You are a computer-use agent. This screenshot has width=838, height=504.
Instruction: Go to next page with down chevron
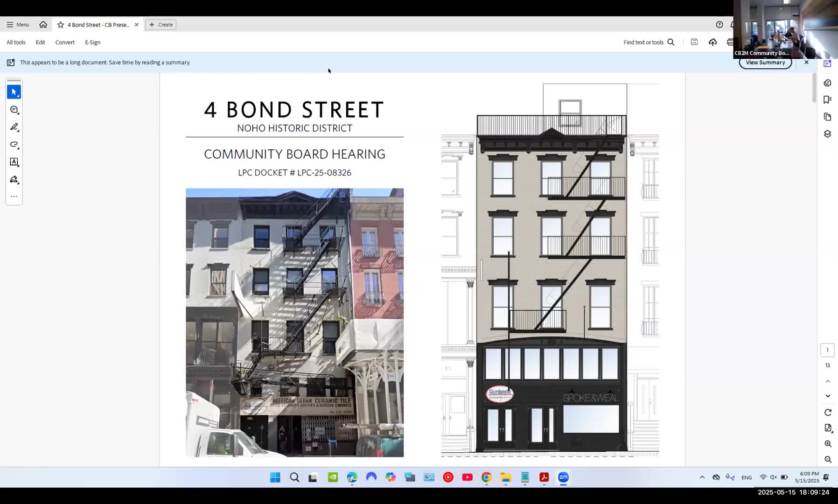click(828, 396)
